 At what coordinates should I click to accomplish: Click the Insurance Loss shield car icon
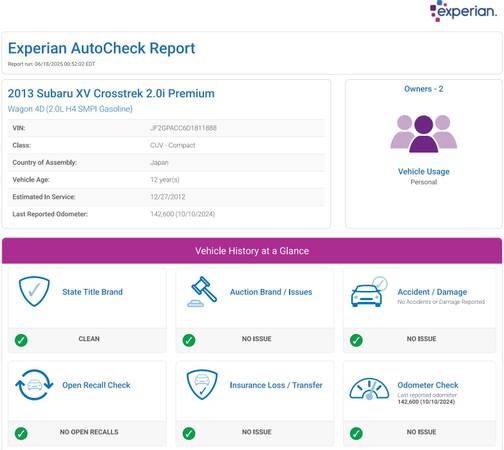pos(202,385)
